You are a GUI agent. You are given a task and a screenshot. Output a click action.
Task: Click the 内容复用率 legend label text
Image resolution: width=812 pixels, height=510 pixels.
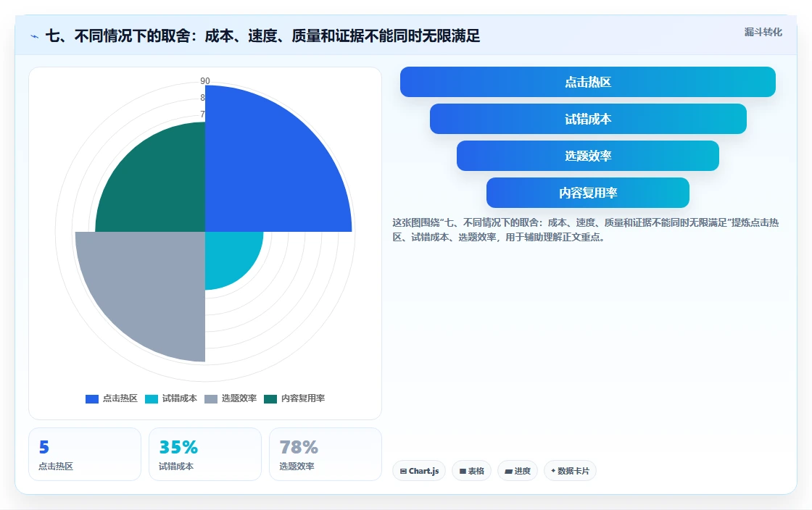(303, 398)
